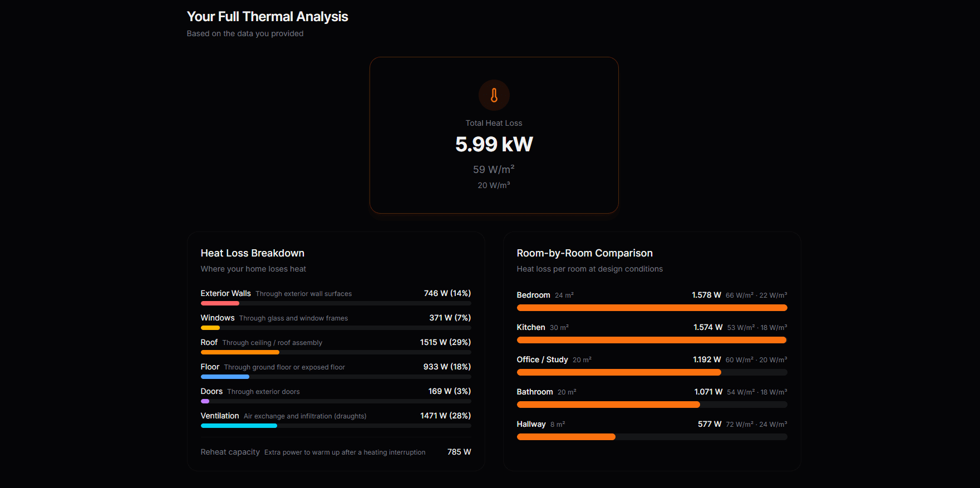The image size is (980, 488).
Task: Click the Reheat capacity label
Action: point(230,452)
